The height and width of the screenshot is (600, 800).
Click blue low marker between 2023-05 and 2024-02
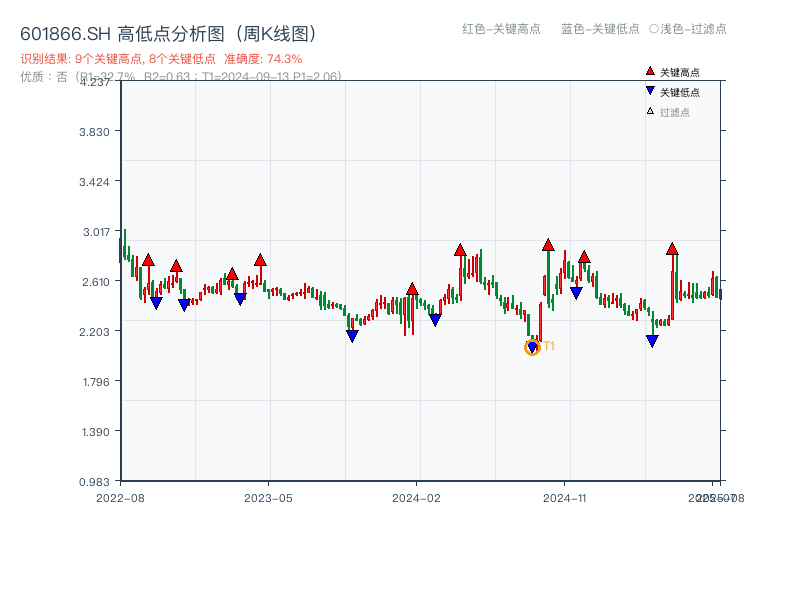352,336
